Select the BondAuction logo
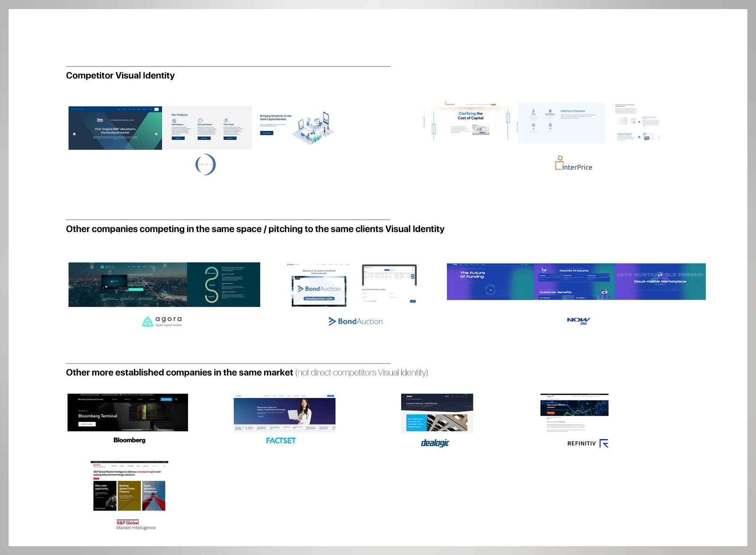Screen dimensions: 756x555 click(x=355, y=321)
